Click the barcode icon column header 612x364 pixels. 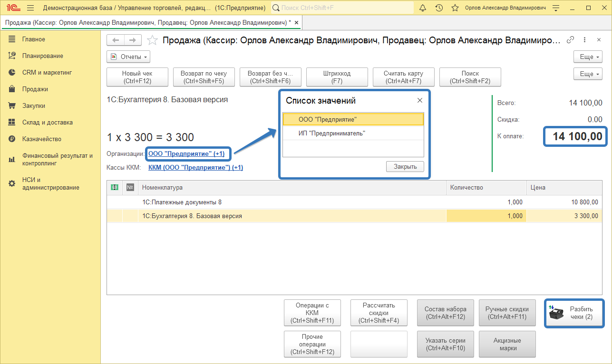coord(115,187)
